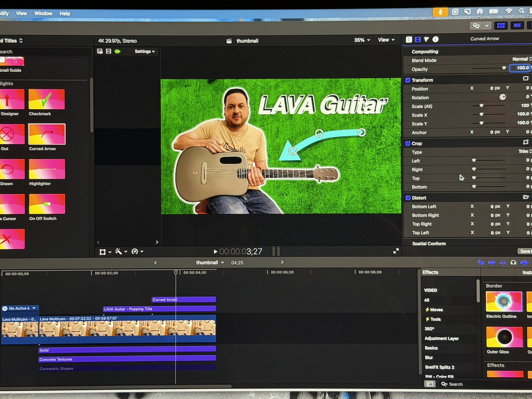The height and width of the screenshot is (399, 532).
Task: Open the 35% zoom dropdown
Action: click(x=362, y=40)
